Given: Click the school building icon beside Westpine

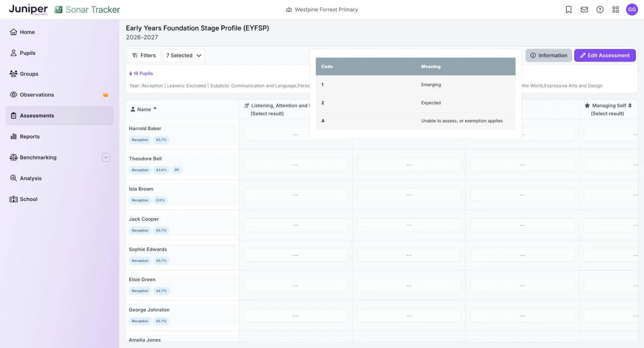Looking at the screenshot, I should click(x=289, y=9).
